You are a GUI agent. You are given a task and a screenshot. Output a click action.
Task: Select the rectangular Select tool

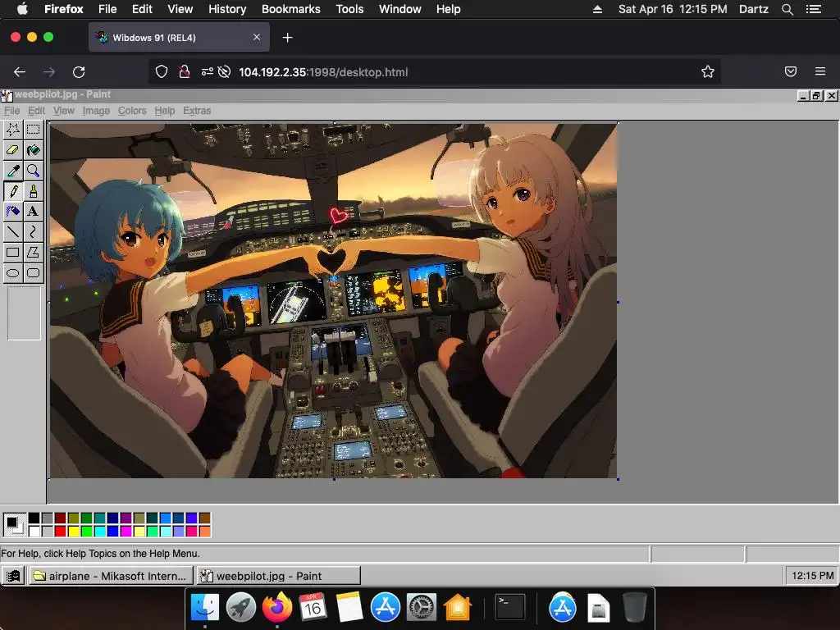pos(33,130)
